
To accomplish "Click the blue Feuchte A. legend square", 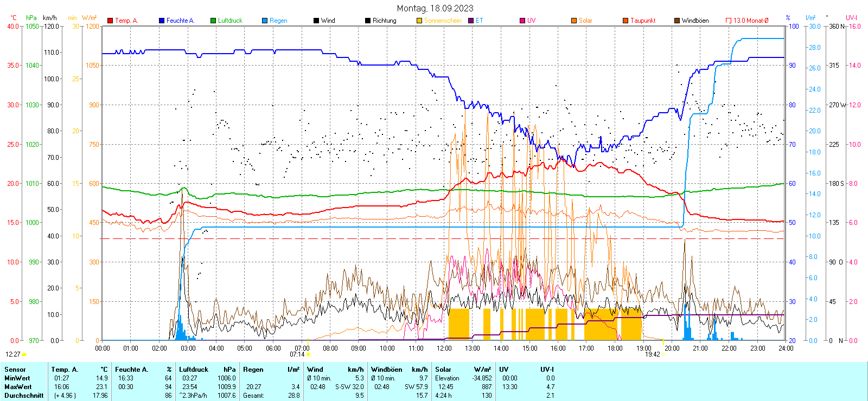I will click(162, 21).
